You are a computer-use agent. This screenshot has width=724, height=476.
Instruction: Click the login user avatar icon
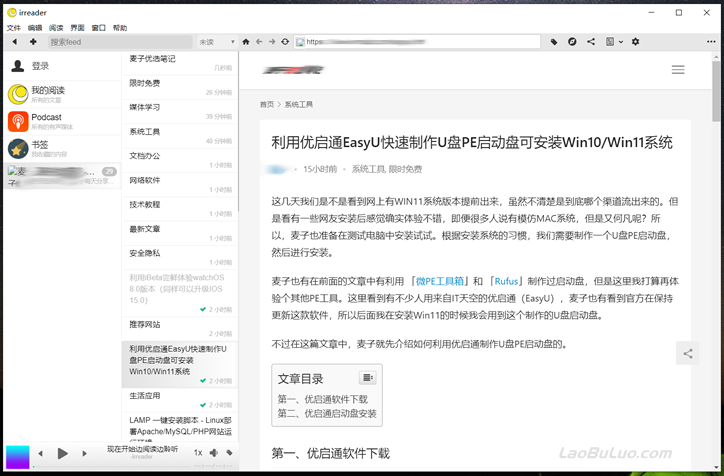pyautogui.click(x=18, y=66)
